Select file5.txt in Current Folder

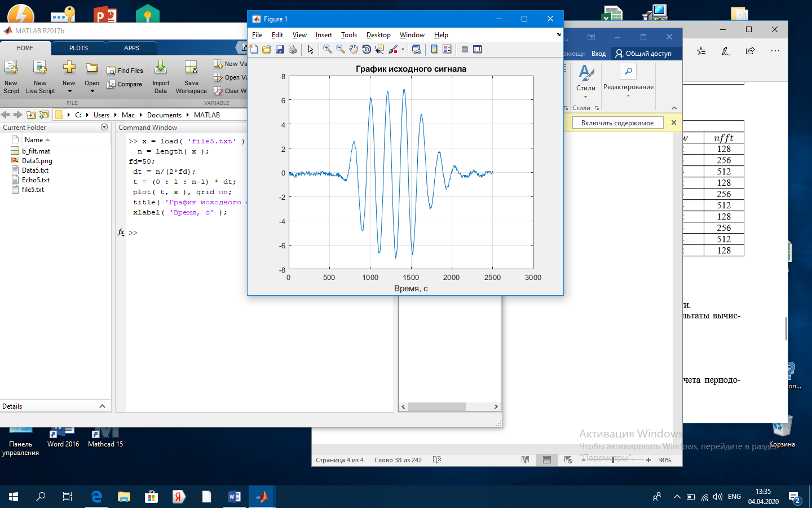(x=33, y=190)
